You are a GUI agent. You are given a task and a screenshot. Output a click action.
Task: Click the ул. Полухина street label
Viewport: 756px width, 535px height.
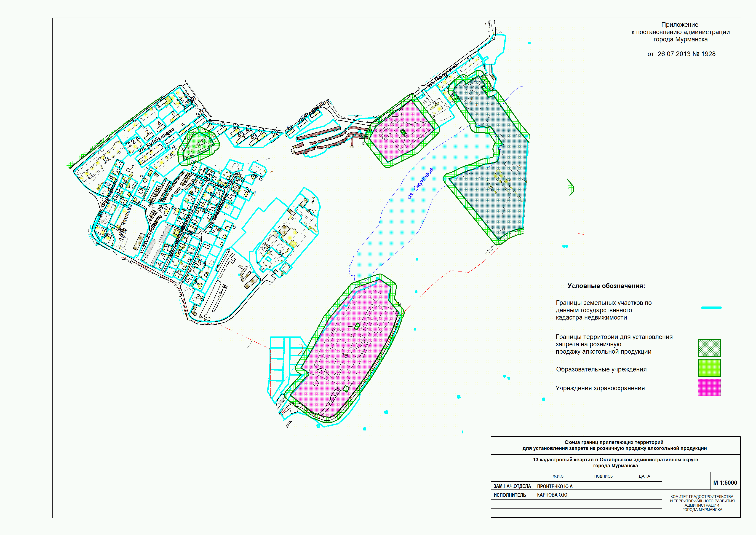442,76
